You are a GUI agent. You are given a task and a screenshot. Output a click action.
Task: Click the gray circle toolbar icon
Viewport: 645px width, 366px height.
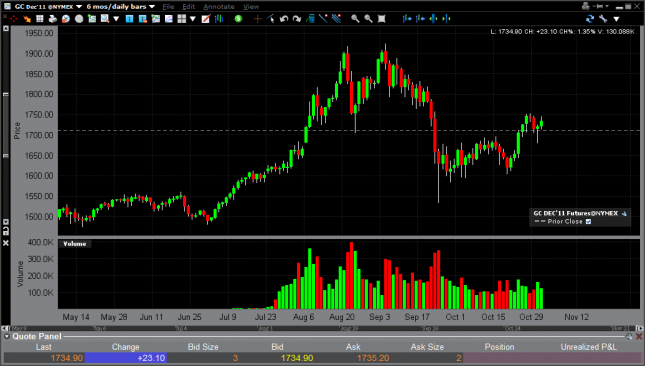pyautogui.click(x=79, y=19)
